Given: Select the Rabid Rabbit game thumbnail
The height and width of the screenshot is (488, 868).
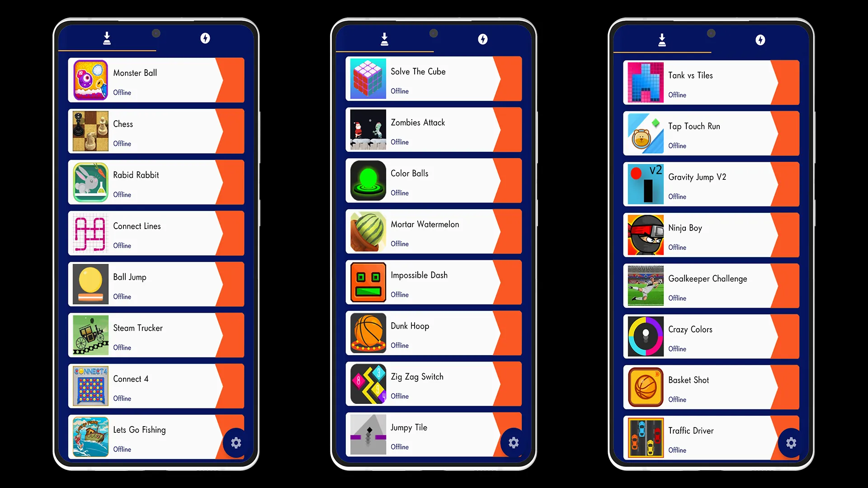Looking at the screenshot, I should (x=90, y=182).
